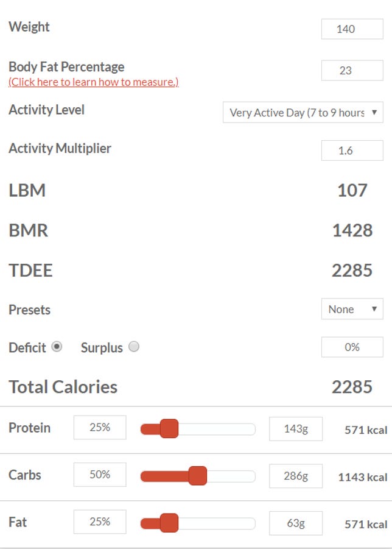The width and height of the screenshot is (392, 549).
Task: Click the Activity Level dropdown arrow
Action: [x=374, y=112]
